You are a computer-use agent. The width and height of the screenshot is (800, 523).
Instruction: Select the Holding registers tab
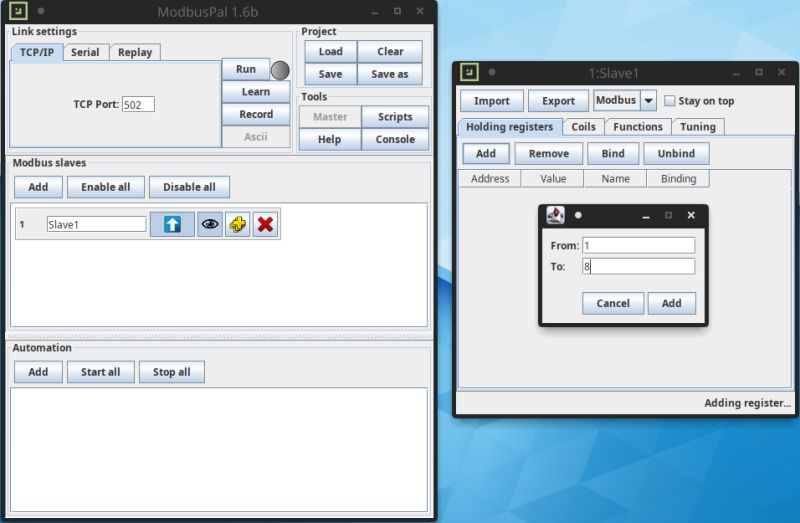(x=509, y=127)
